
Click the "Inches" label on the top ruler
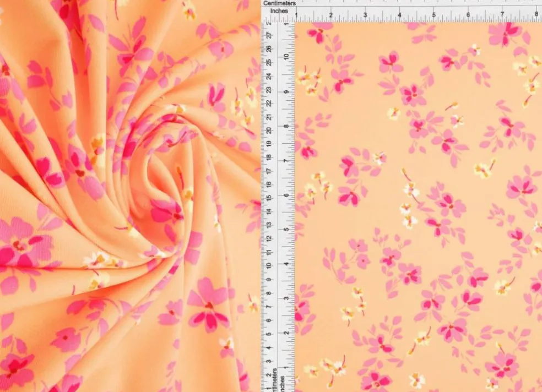279,11
